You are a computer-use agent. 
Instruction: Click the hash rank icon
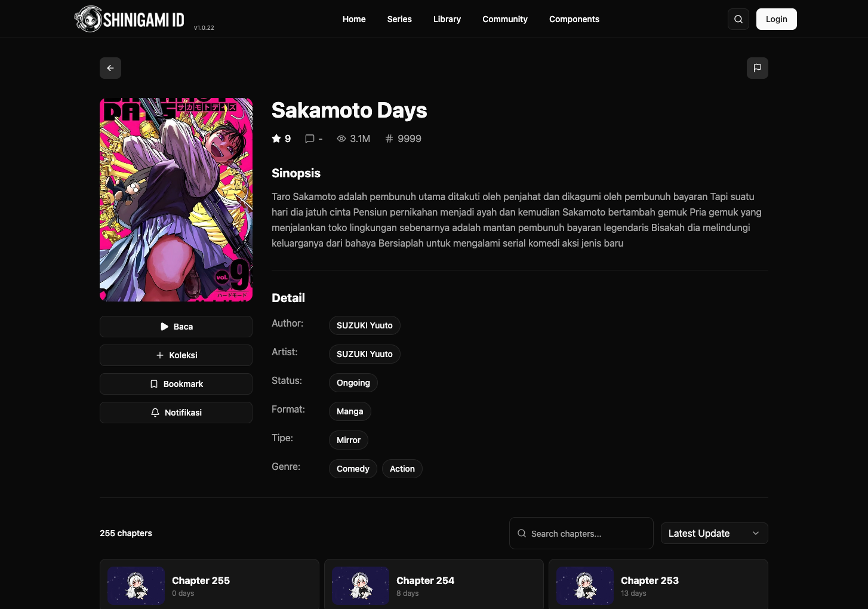coord(389,139)
